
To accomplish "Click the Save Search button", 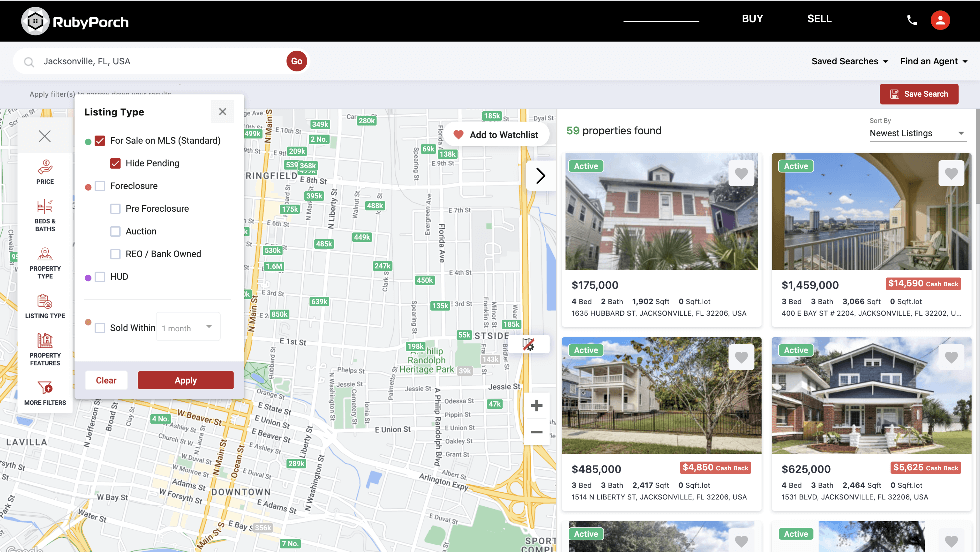I will [x=919, y=94].
